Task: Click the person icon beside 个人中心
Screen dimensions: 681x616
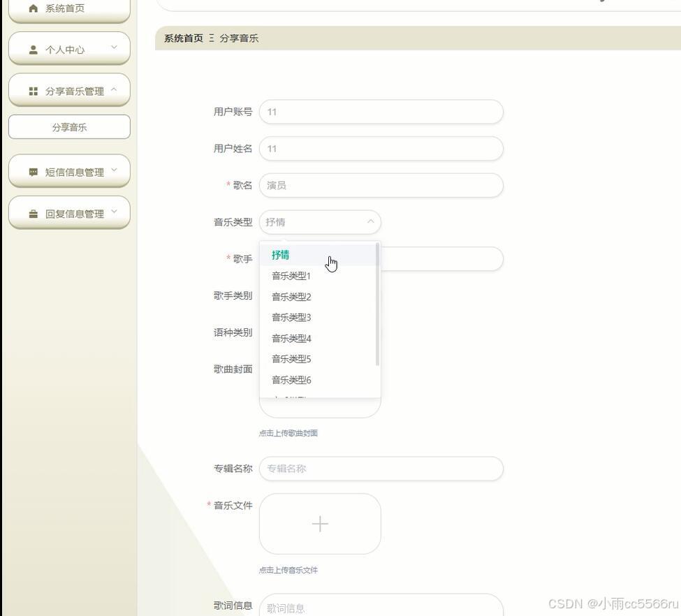Action: (x=34, y=50)
